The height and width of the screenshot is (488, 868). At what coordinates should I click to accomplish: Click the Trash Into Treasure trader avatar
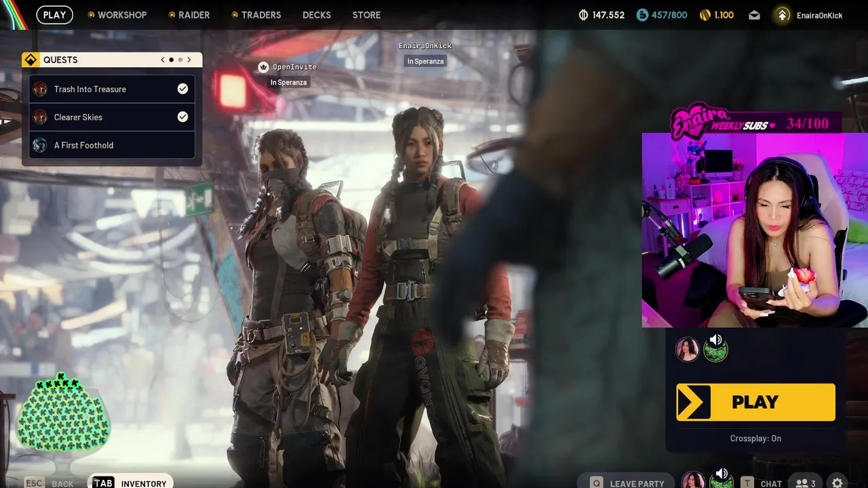[x=40, y=89]
